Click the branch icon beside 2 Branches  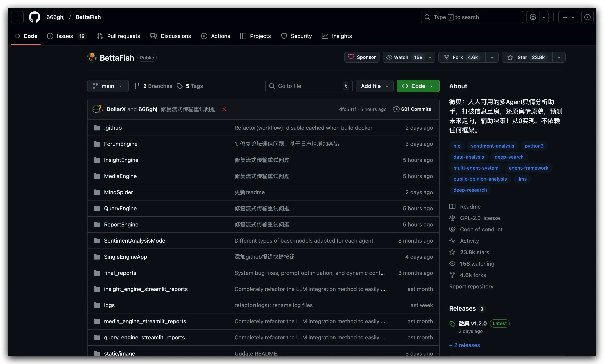pyautogui.click(x=137, y=86)
